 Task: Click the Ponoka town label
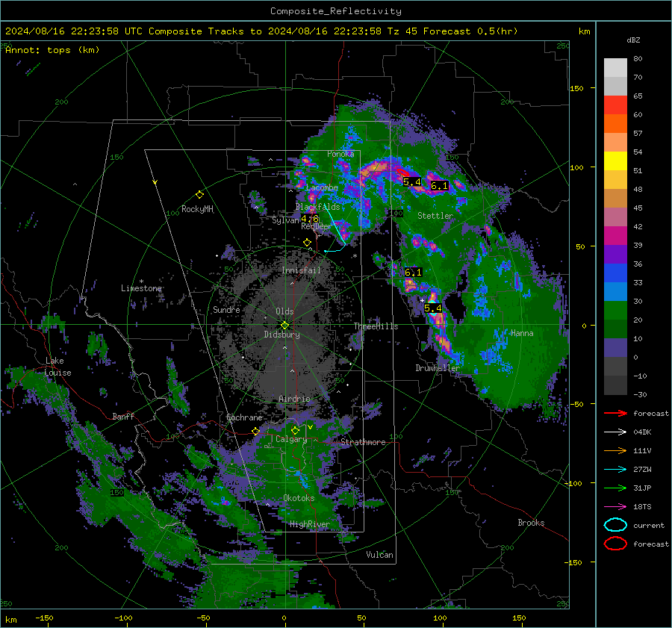coord(340,154)
